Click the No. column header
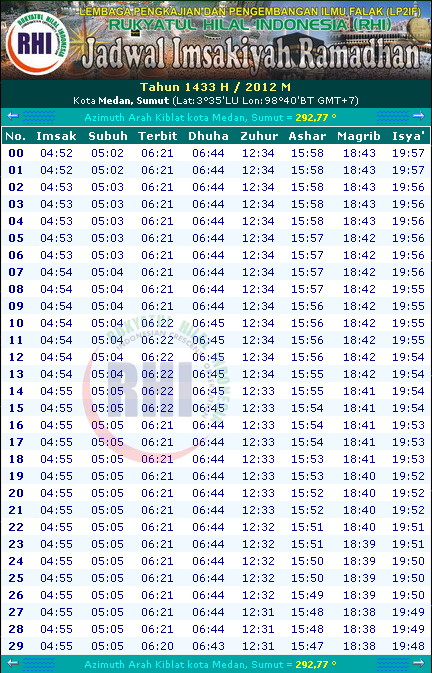Image resolution: width=432 pixels, height=673 pixels. coord(15,136)
